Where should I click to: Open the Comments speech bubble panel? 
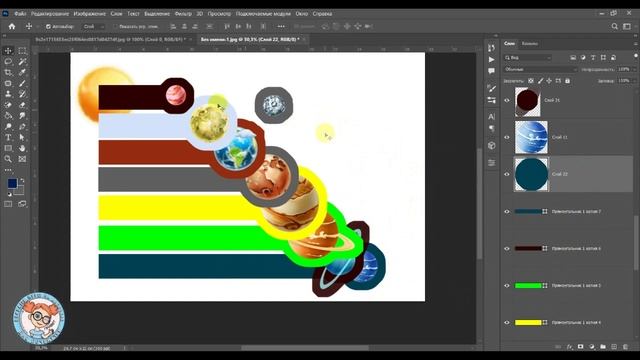coord(491,71)
